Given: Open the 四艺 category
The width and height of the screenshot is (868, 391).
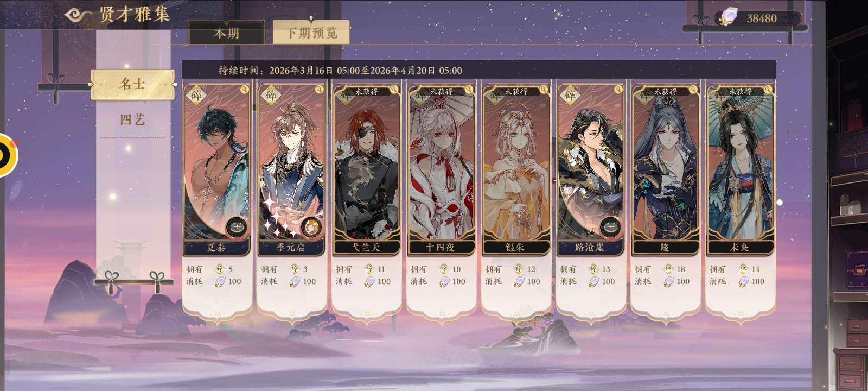Looking at the screenshot, I should coord(132,119).
